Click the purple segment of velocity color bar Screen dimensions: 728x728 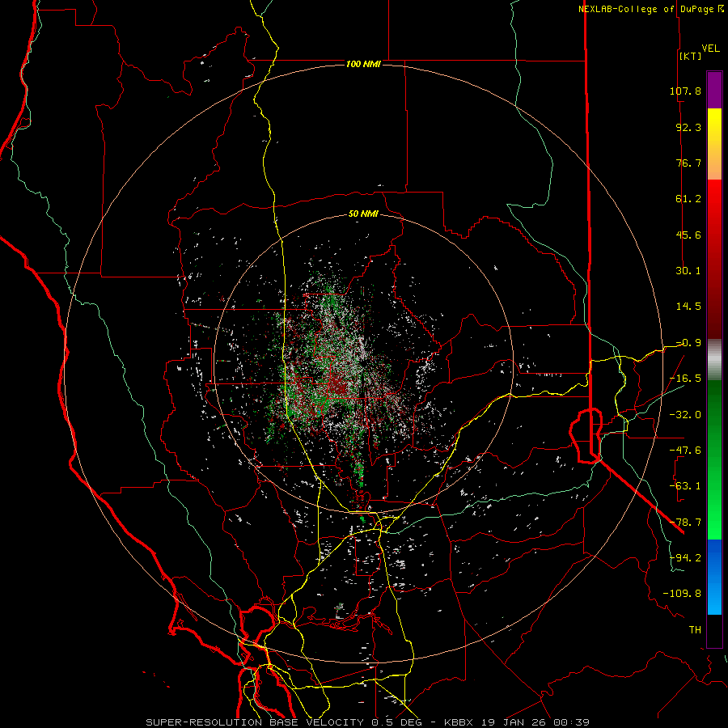tap(714, 90)
